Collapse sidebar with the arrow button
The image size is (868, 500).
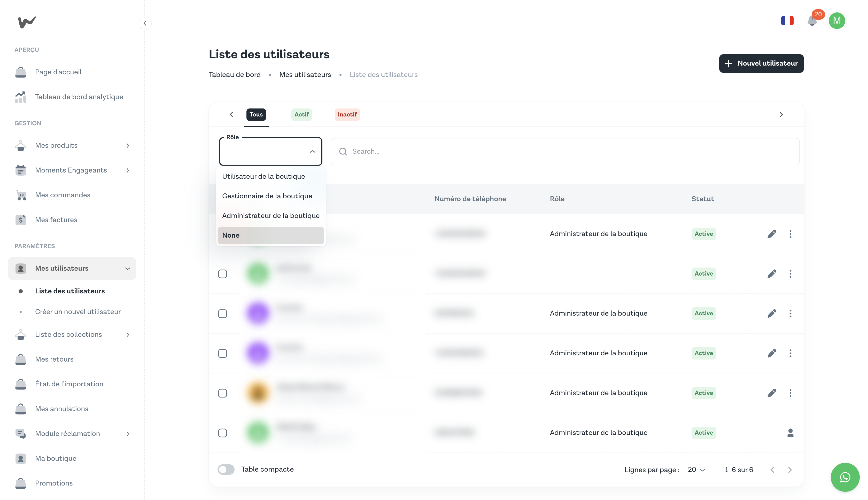145,23
